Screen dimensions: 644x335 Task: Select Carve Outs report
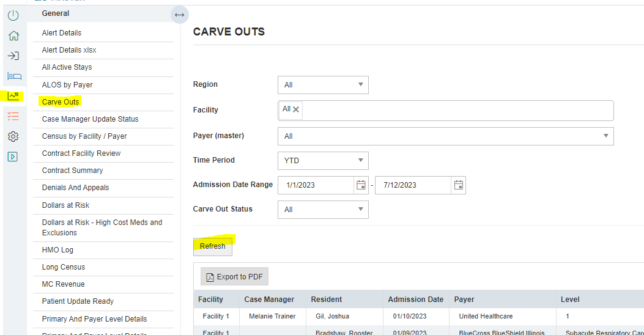61,102
